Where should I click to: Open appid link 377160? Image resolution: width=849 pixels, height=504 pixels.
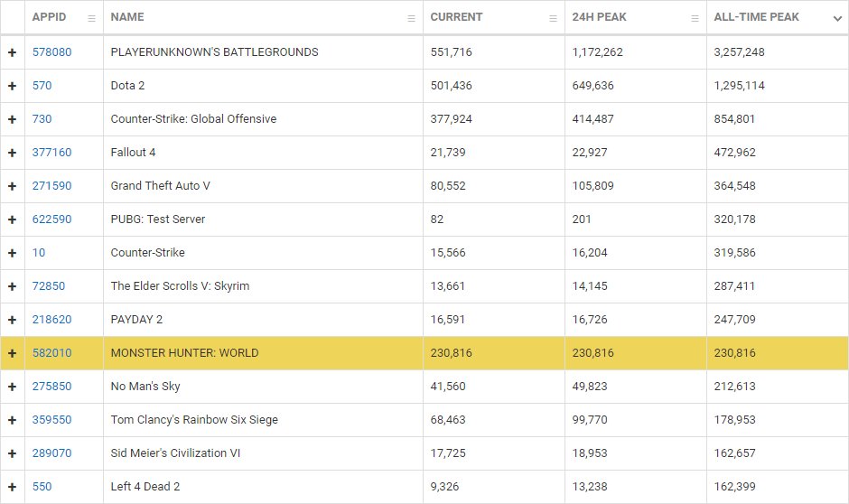tap(52, 152)
